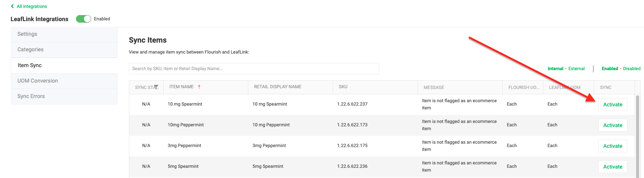Open the Sync Status column filter icon

(156, 87)
